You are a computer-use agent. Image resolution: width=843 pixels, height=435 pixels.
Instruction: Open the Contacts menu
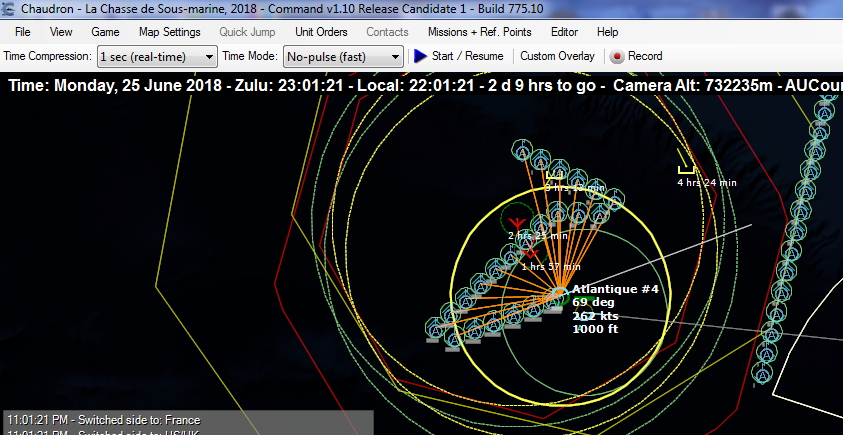click(x=387, y=32)
